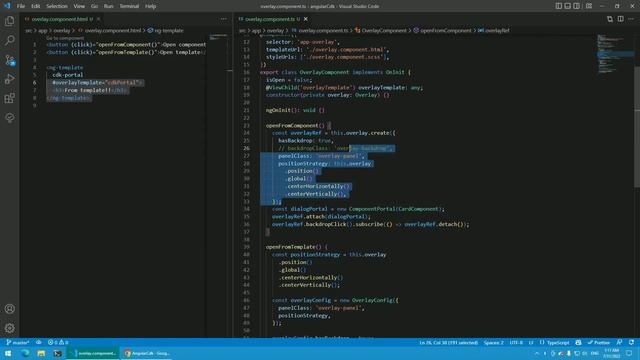Viewport: 640px width, 360px height.
Task: Click overlayRef in the breadcrumb
Action: pyautogui.click(x=497, y=30)
